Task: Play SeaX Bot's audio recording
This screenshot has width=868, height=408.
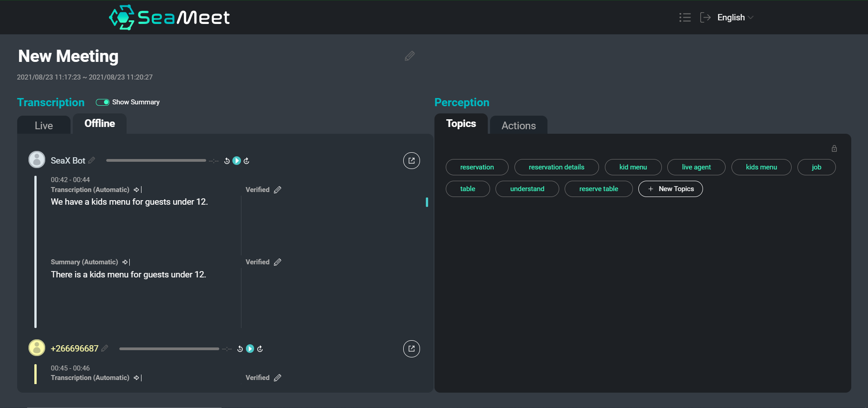Action: point(236,160)
